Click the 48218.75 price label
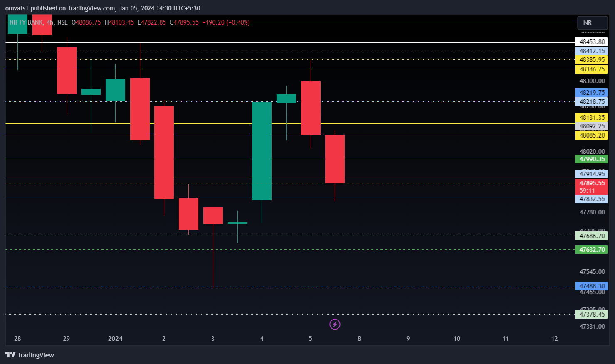 [x=592, y=102]
